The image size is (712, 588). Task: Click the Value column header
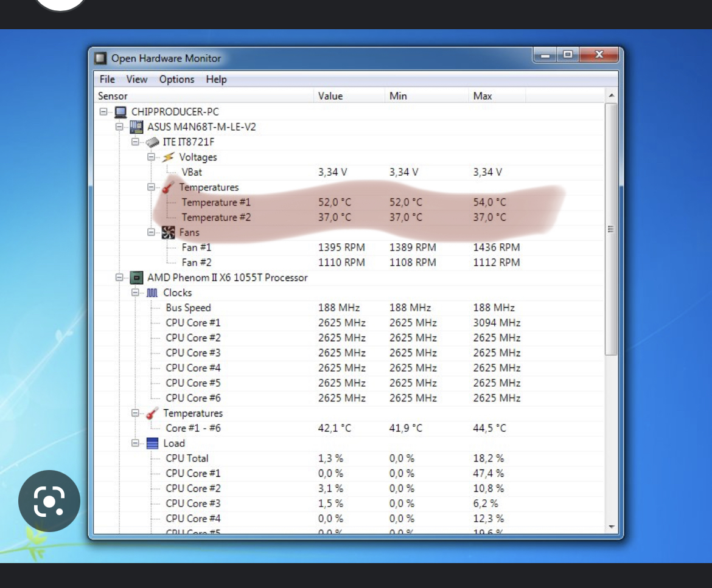(349, 95)
